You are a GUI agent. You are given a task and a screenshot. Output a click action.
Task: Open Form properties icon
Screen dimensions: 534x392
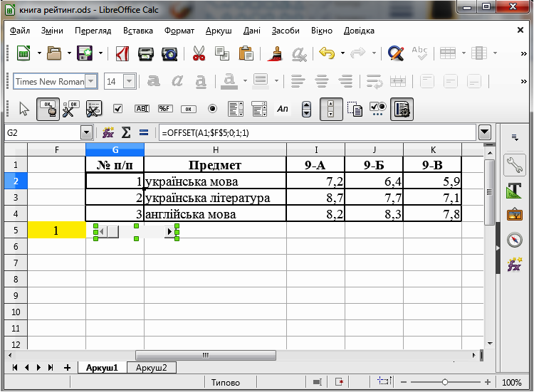pos(94,109)
